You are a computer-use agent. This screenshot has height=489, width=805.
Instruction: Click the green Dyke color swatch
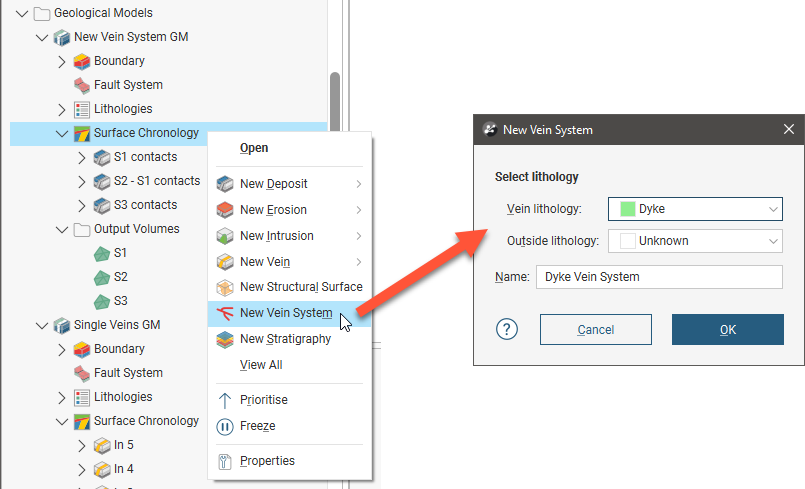[x=627, y=209]
